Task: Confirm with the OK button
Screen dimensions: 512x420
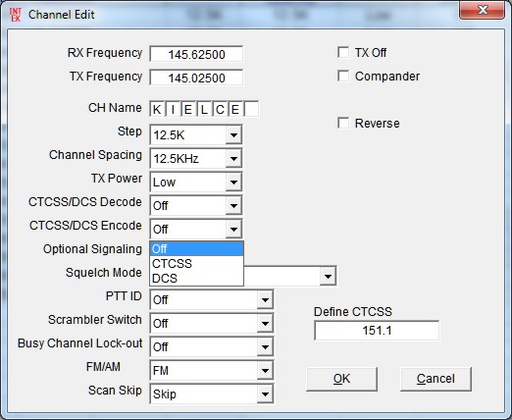Action: (x=341, y=379)
